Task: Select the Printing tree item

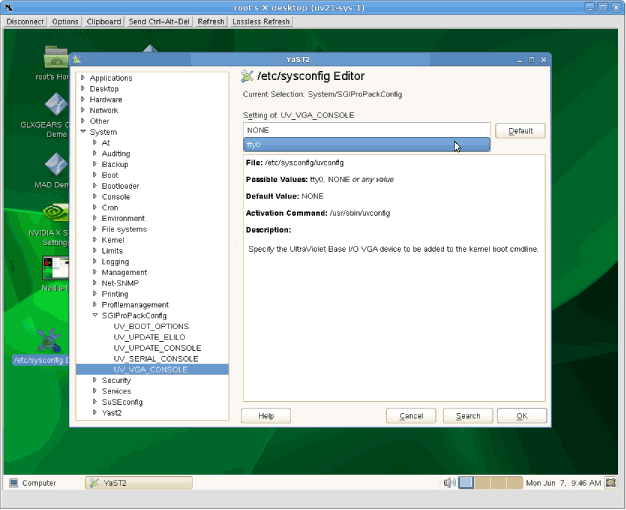Action: click(115, 294)
